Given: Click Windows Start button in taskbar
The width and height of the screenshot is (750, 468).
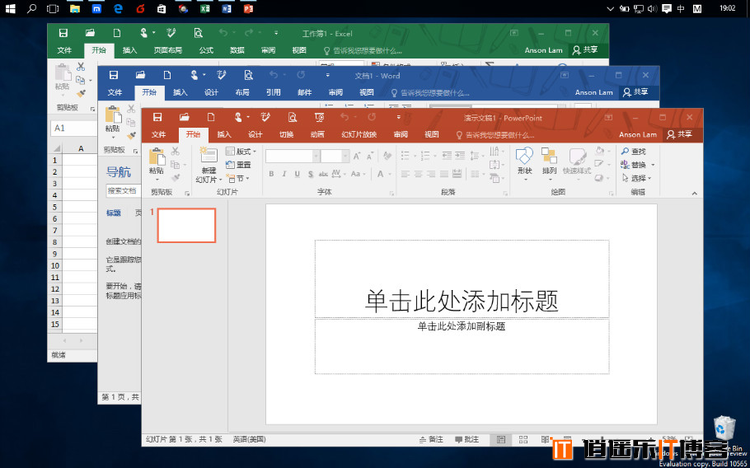Looking at the screenshot, I should [x=10, y=8].
